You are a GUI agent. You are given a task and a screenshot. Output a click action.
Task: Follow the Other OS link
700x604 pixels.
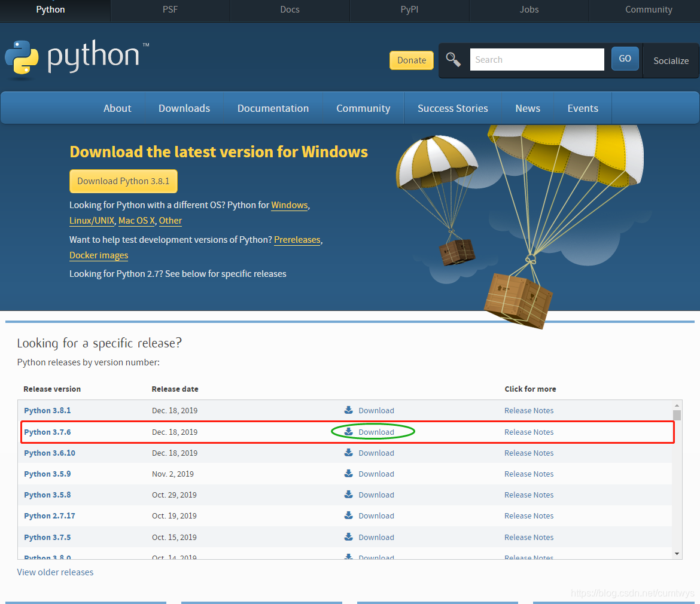(x=170, y=221)
